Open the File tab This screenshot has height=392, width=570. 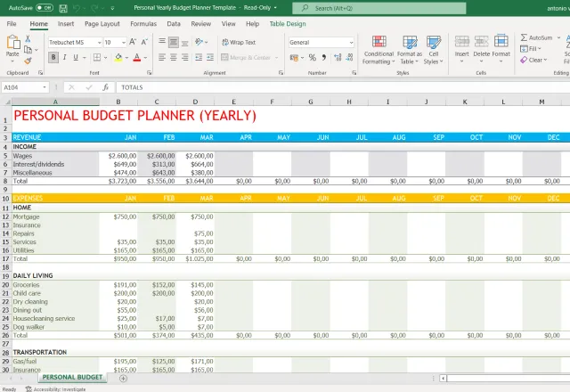[x=12, y=24]
